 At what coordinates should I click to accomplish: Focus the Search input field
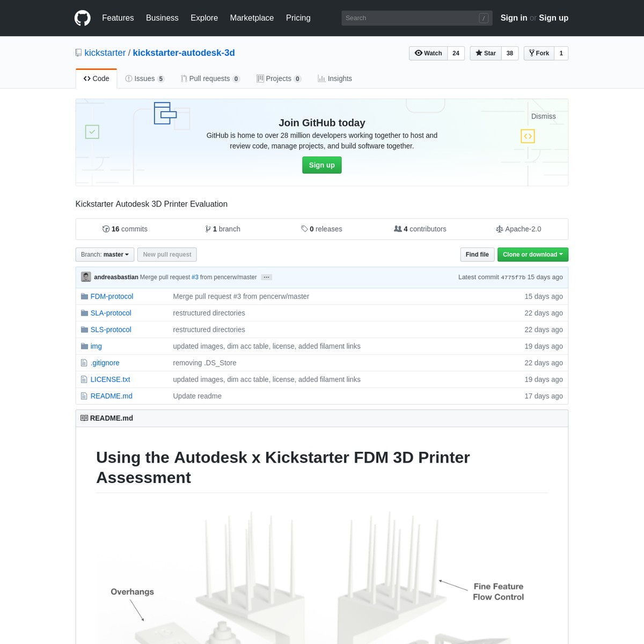[x=416, y=18]
